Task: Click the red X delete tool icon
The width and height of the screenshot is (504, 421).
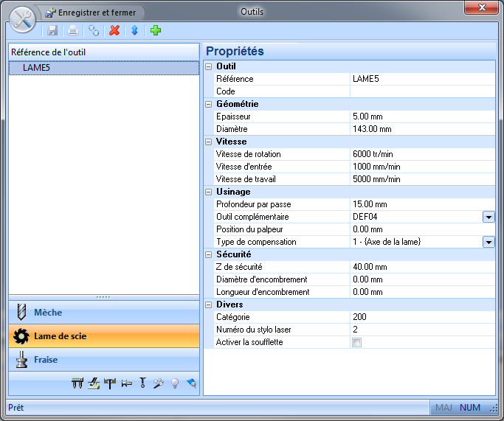Action: coord(114,30)
